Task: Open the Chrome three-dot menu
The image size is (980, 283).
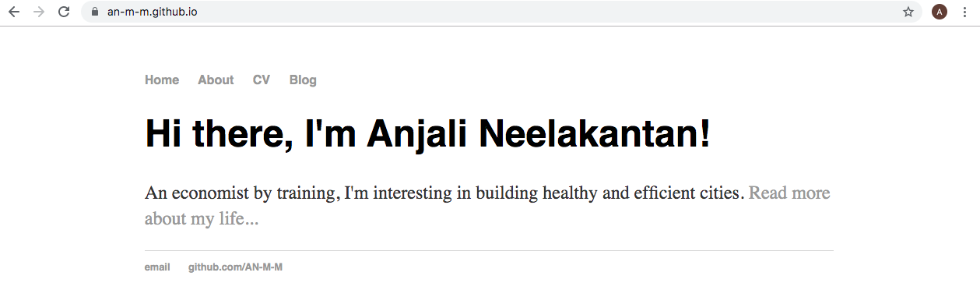Action: [965, 12]
